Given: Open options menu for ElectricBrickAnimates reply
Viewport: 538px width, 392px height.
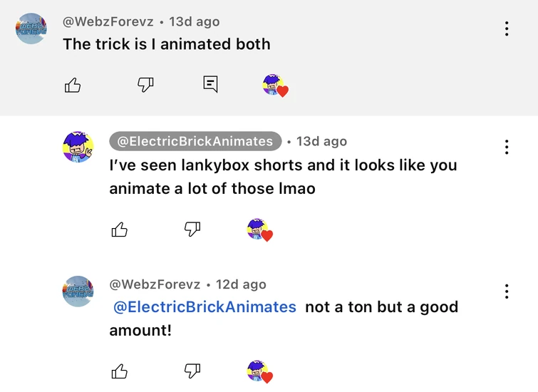Looking at the screenshot, I should pos(507,147).
